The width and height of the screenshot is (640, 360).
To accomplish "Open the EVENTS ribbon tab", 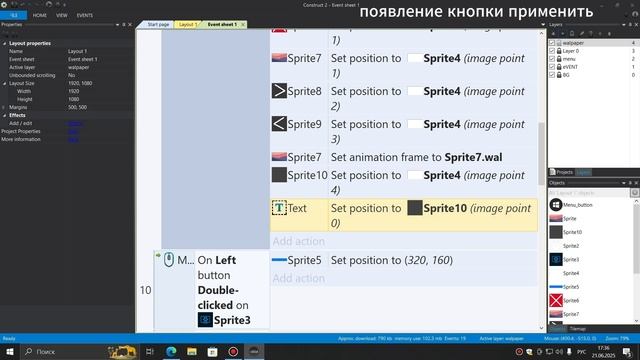I will coord(84,16).
